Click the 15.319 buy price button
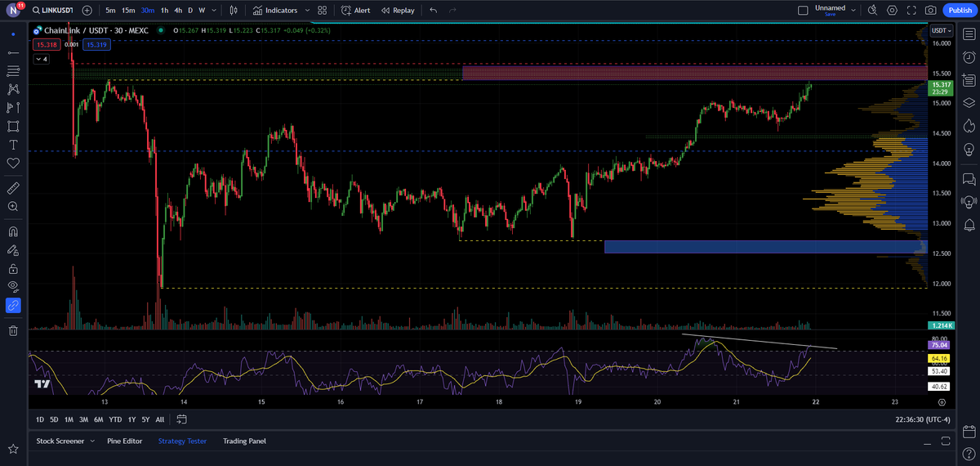The height and width of the screenshot is (466, 980). click(96, 45)
